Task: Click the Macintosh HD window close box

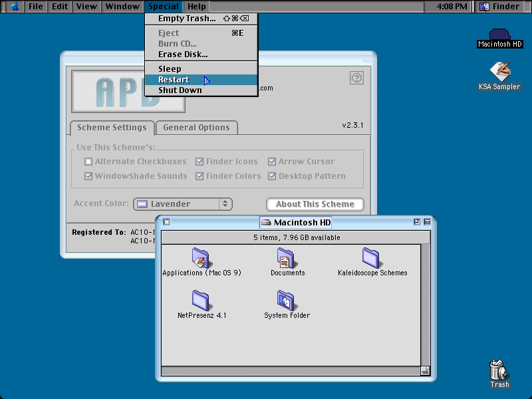Action: [x=166, y=221]
